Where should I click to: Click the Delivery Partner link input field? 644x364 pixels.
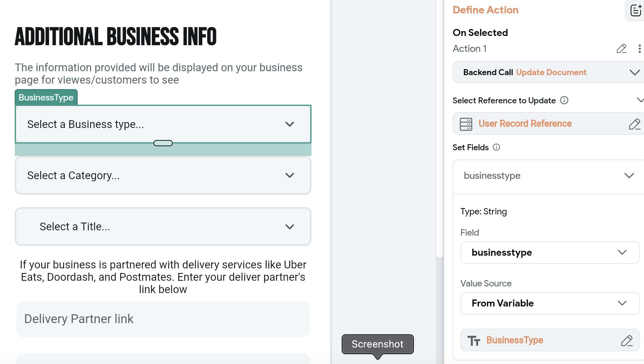tap(163, 319)
